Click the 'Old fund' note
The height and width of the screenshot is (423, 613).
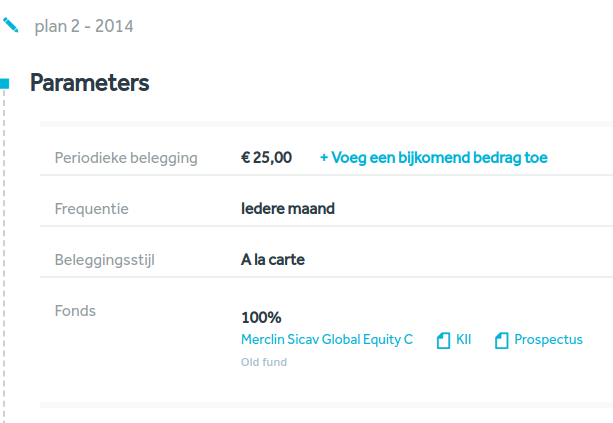(x=264, y=362)
